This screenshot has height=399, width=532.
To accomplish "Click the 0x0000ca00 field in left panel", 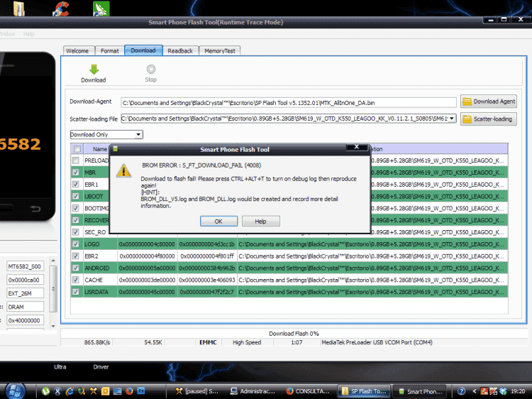I will click(x=25, y=280).
